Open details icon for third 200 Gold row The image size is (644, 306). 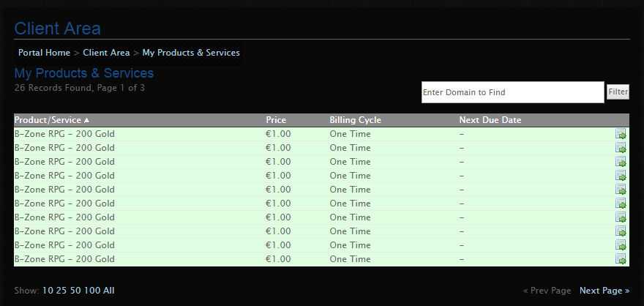click(x=621, y=162)
